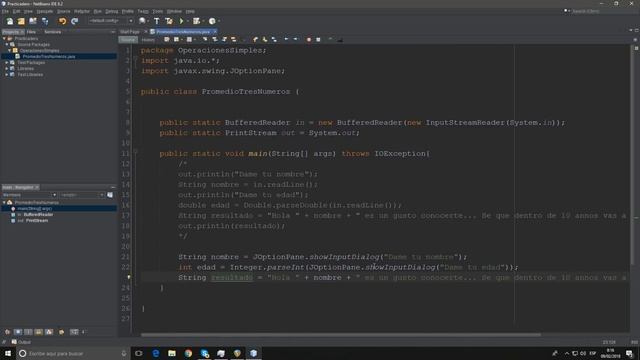Open the Run menu

(98, 11)
